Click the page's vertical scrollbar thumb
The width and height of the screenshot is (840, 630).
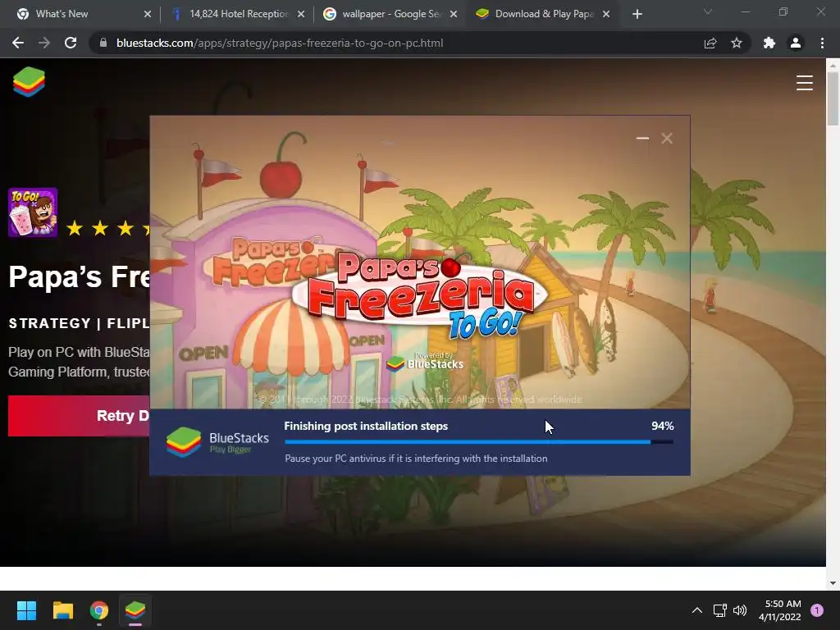833,99
